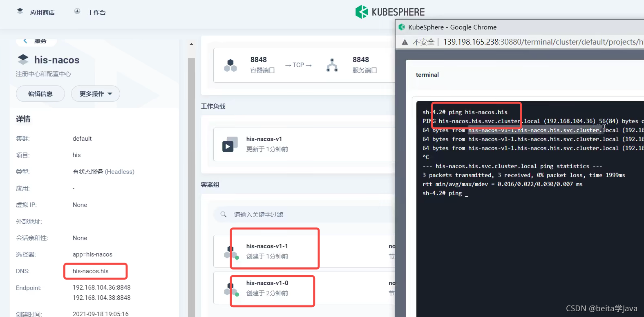Click the 项目 value his
The width and height of the screenshot is (644, 317).
77,155
